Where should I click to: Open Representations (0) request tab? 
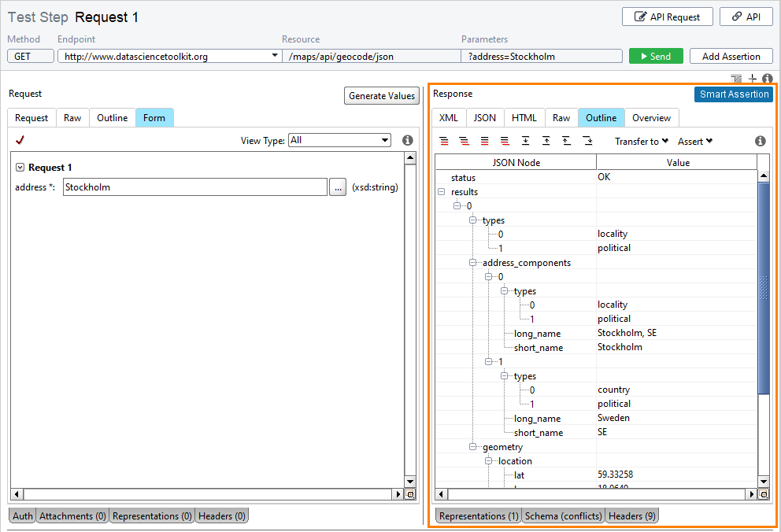(x=152, y=516)
